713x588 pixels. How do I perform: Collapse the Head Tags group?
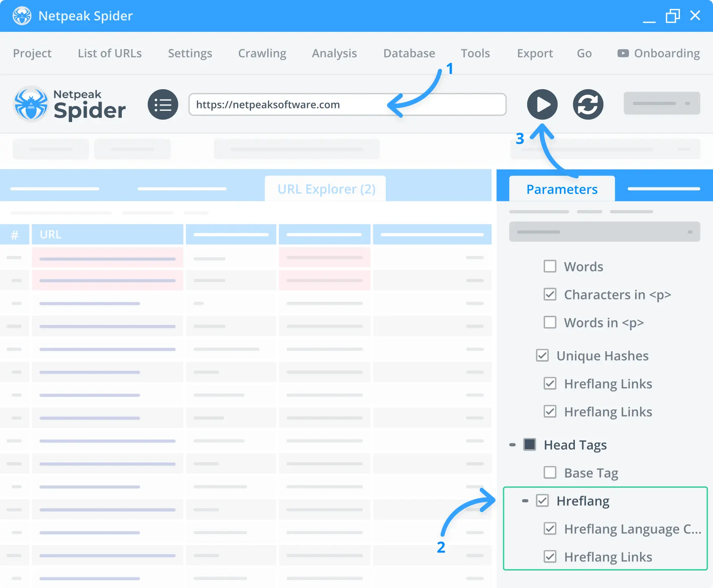pyautogui.click(x=513, y=445)
